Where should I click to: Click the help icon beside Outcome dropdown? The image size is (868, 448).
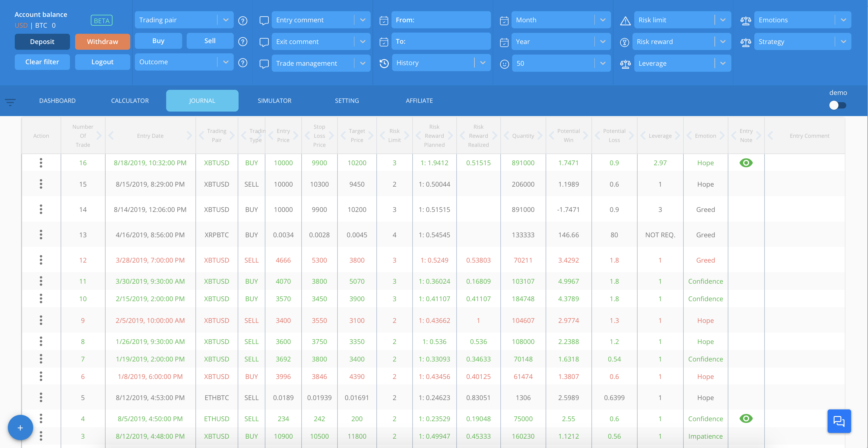(x=242, y=63)
